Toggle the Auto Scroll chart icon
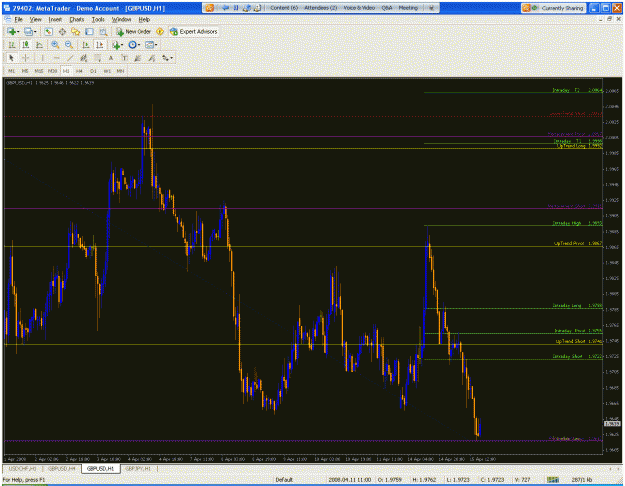 (x=85, y=45)
